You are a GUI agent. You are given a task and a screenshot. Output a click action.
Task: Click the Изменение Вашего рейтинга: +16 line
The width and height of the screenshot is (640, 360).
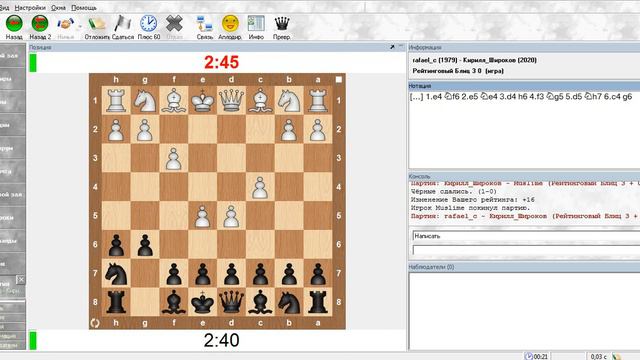[x=472, y=200]
